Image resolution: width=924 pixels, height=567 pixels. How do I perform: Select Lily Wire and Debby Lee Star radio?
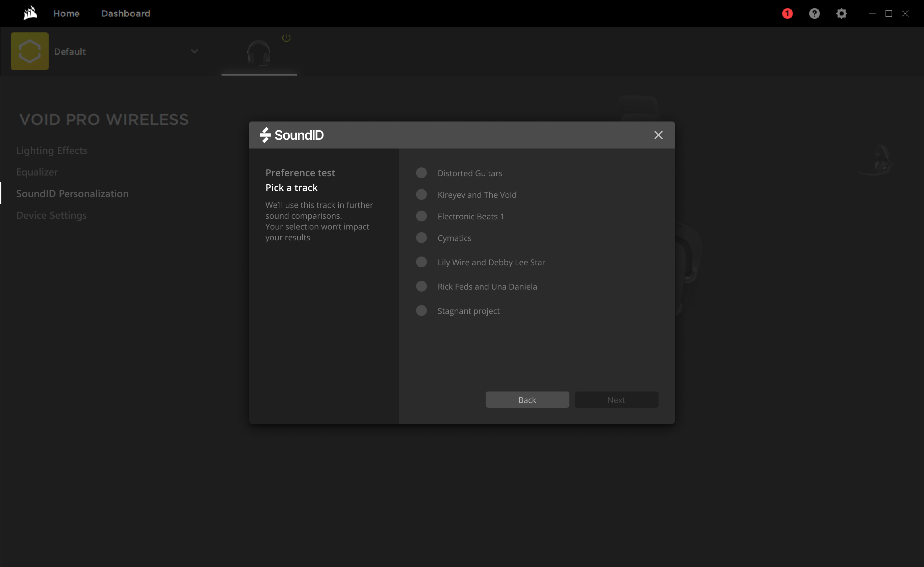(x=421, y=262)
